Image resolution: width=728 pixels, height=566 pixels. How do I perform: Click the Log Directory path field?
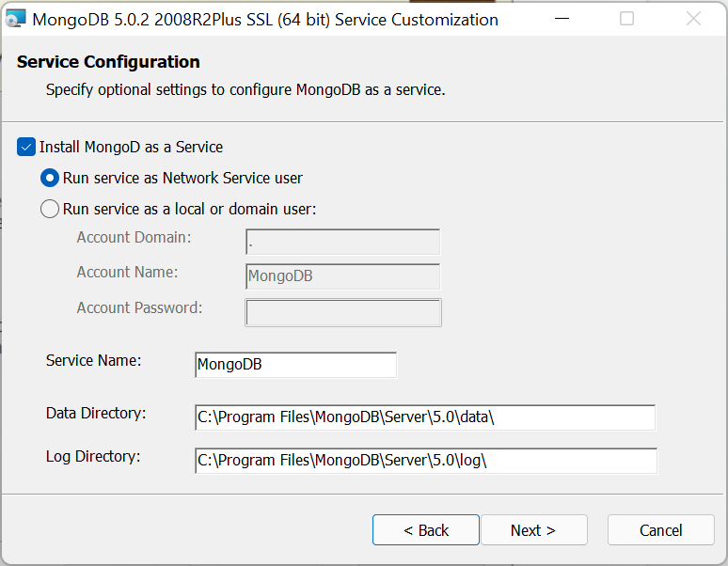426,461
